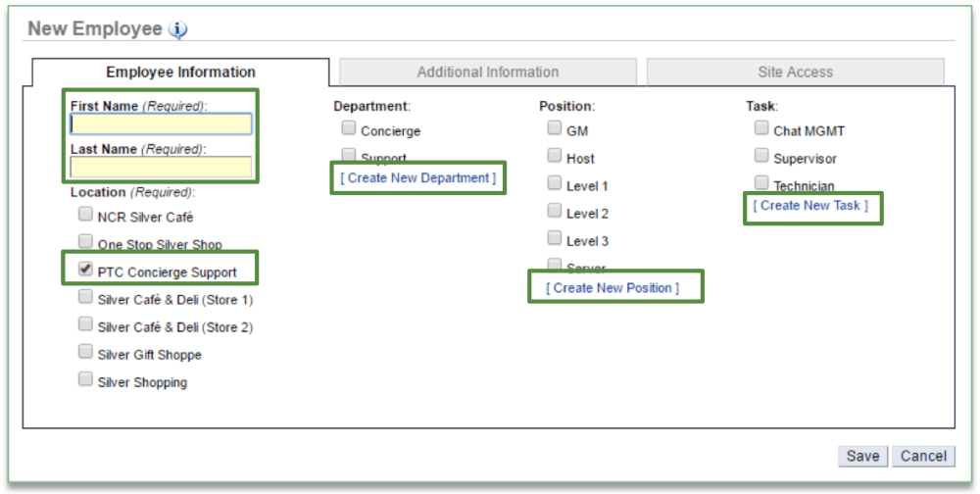The image size is (980, 494).
Task: Uncheck PTC Concierge Support location
Action: (86, 270)
